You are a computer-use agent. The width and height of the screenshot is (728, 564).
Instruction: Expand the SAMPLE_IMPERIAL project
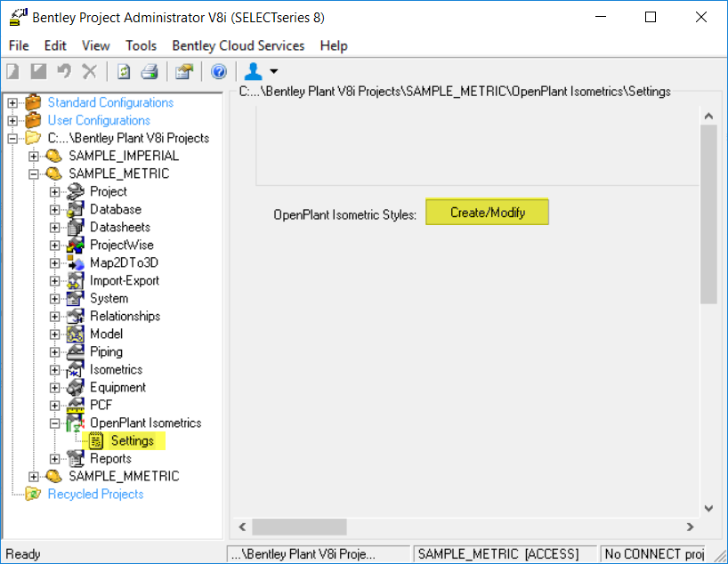point(34,156)
